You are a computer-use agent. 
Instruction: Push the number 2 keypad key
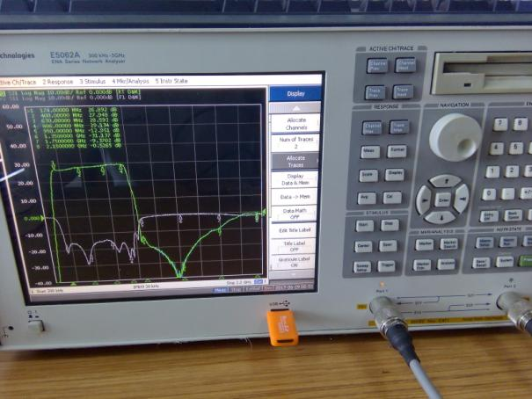(x=512, y=170)
